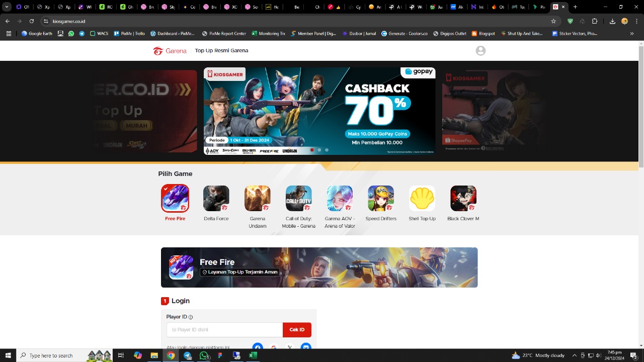Viewport: 644px width, 362px height.
Task: Choose the Garena Undawn game icon
Action: [x=258, y=198]
